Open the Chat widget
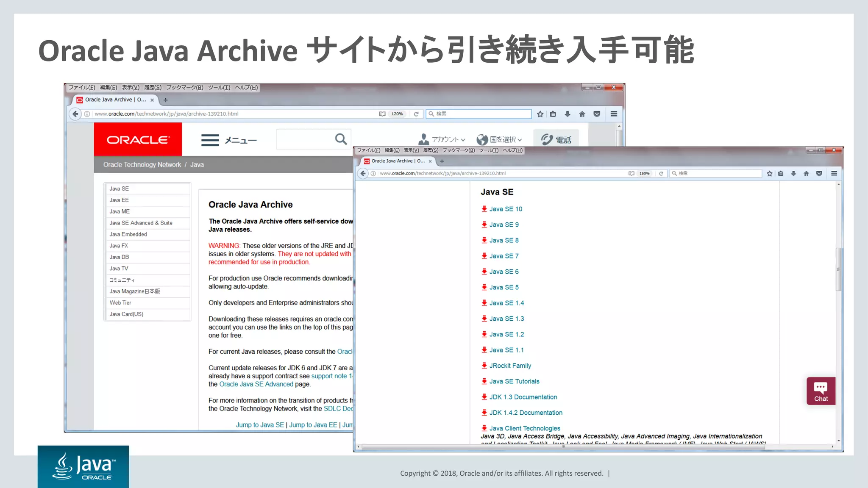The height and width of the screenshot is (488, 868). click(x=821, y=391)
